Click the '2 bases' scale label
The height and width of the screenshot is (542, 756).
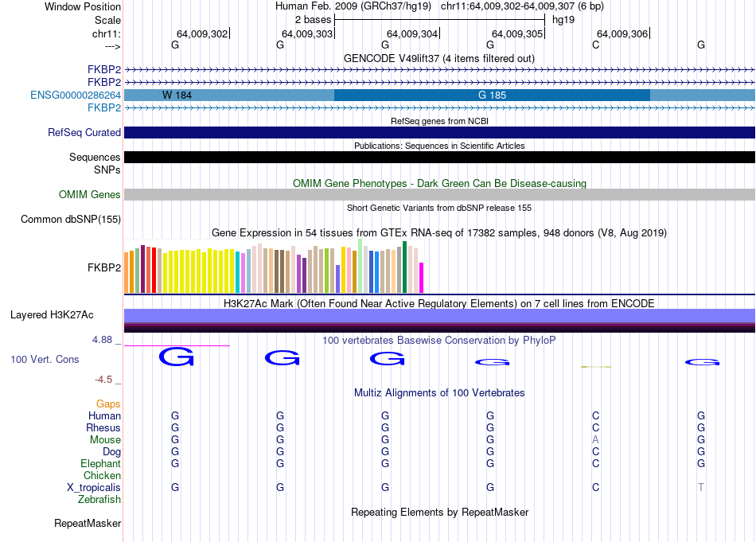click(x=313, y=20)
